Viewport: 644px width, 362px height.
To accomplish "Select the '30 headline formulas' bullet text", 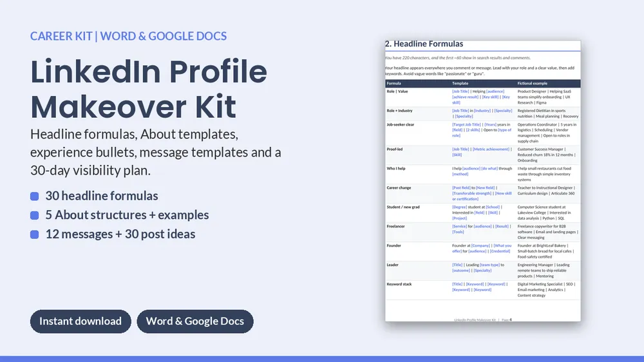I will (102, 196).
